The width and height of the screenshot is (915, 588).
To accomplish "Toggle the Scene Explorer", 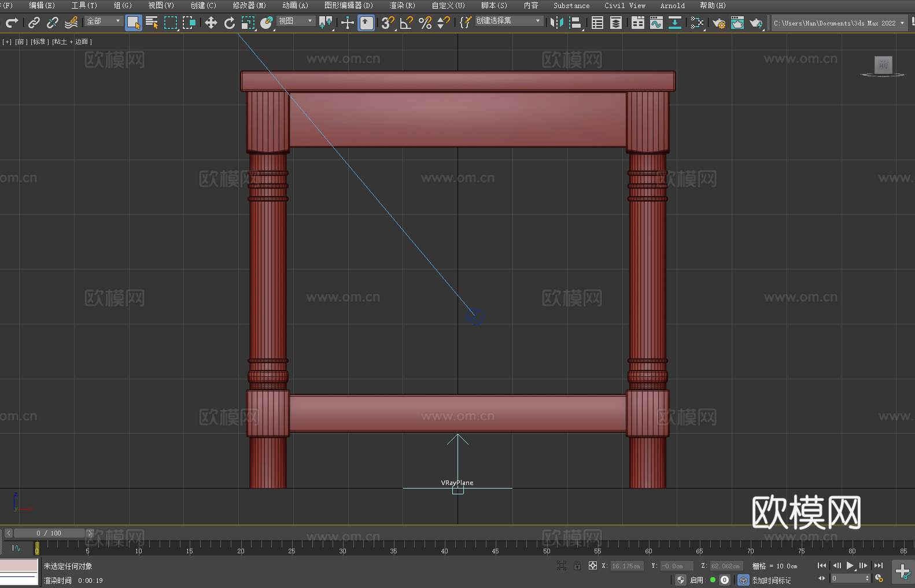I will click(597, 23).
